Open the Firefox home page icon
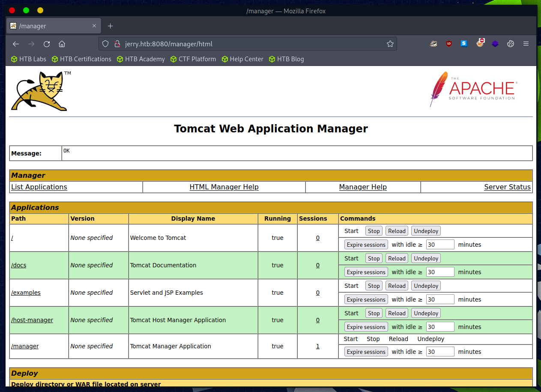 point(62,44)
